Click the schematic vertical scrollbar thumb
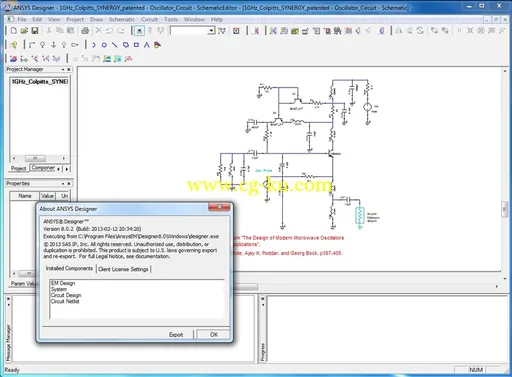512x377 pixels. click(505, 209)
